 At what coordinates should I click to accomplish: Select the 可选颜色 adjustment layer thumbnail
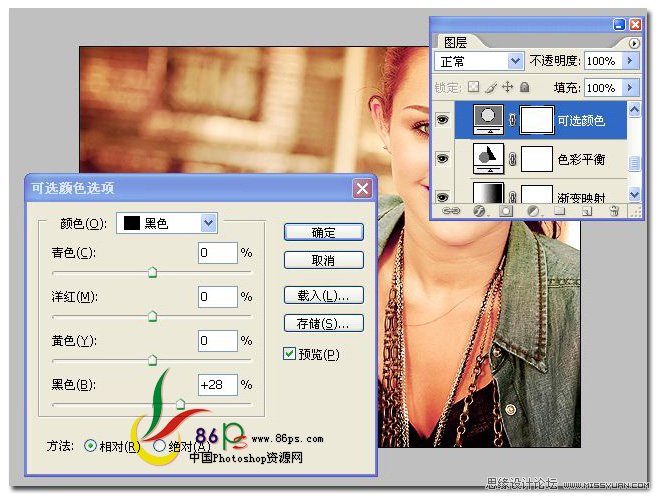point(488,120)
